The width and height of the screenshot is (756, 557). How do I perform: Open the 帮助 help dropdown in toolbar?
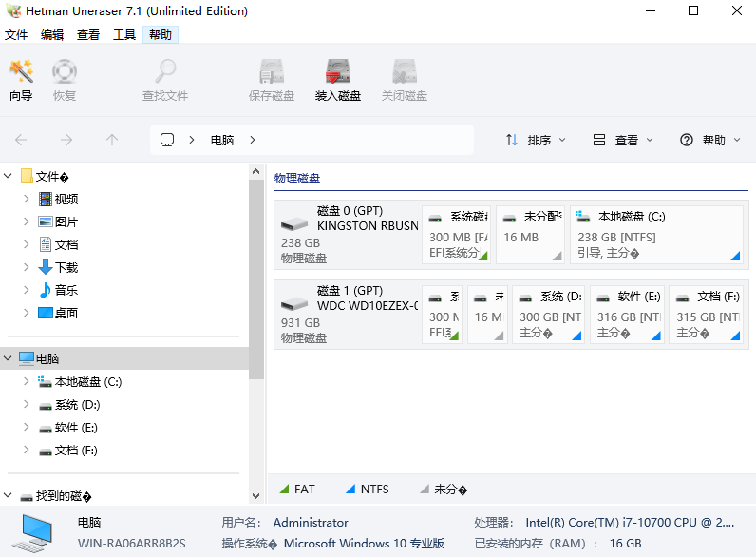click(710, 140)
